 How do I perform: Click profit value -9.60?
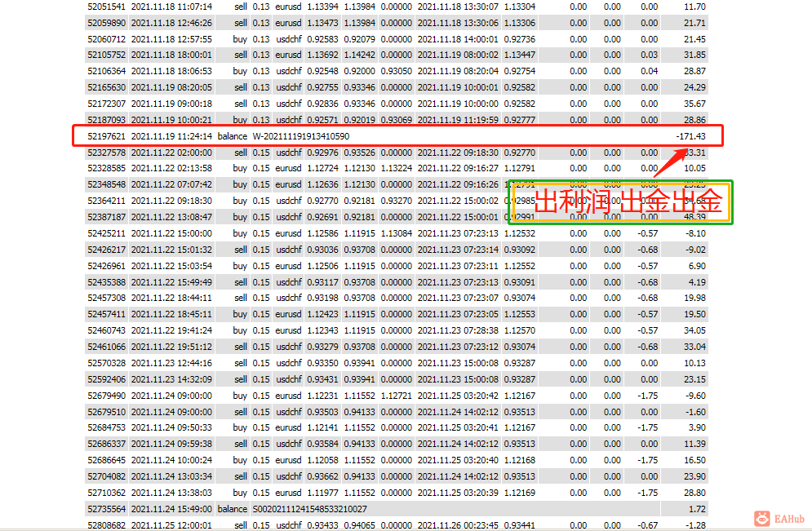pos(695,396)
